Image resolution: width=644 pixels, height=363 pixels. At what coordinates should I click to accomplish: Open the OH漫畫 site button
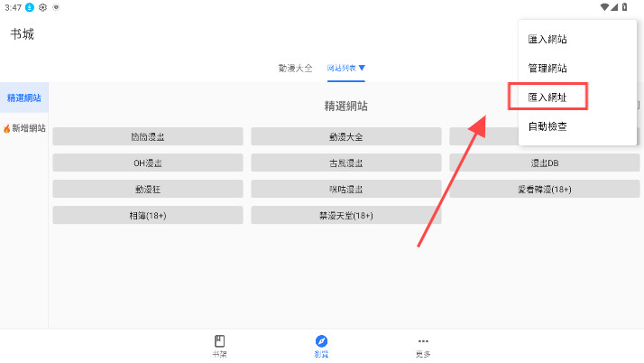(148, 163)
